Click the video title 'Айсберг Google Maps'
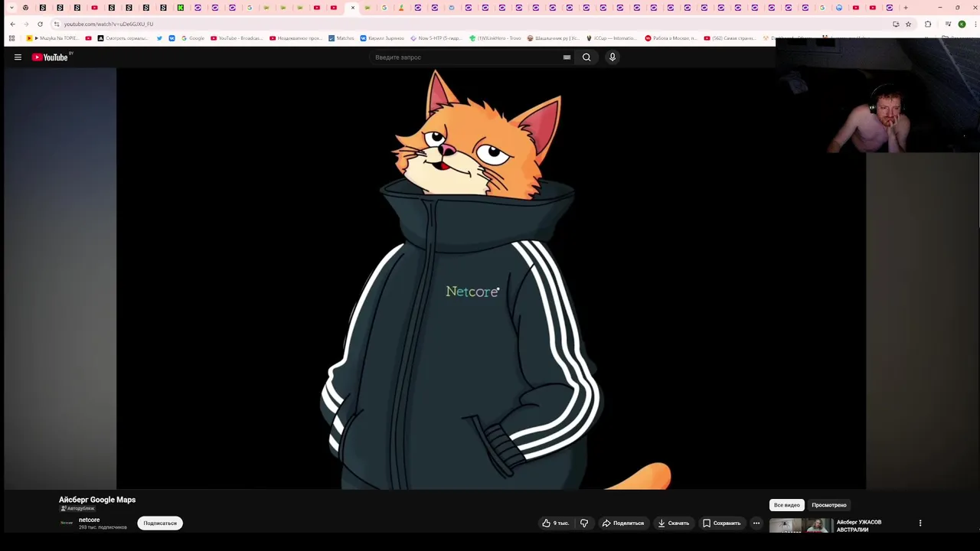Viewport: 980px width, 551px height. pos(97,500)
